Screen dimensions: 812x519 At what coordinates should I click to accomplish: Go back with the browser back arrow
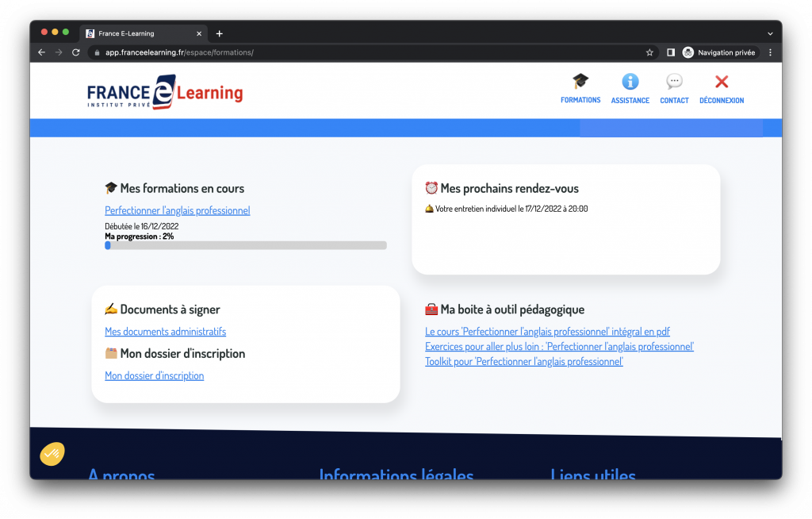tap(41, 52)
